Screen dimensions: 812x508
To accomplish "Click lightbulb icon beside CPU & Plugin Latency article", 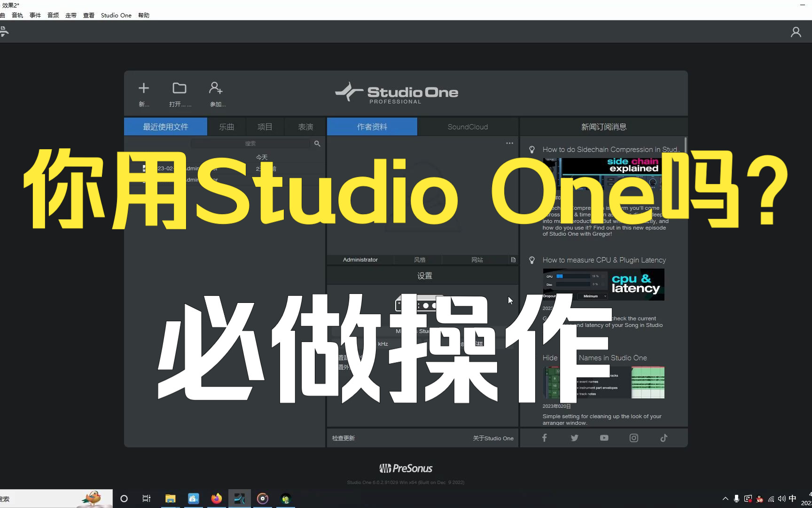I will 532,260.
